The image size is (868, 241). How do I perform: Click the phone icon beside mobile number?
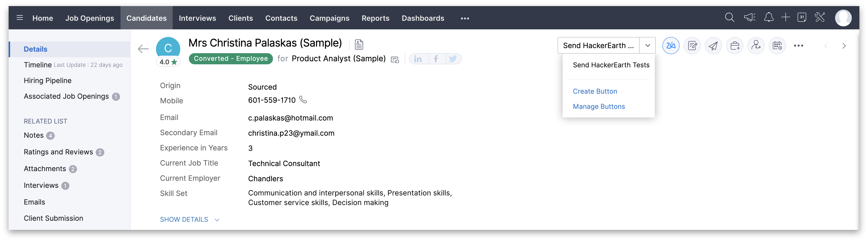[303, 100]
